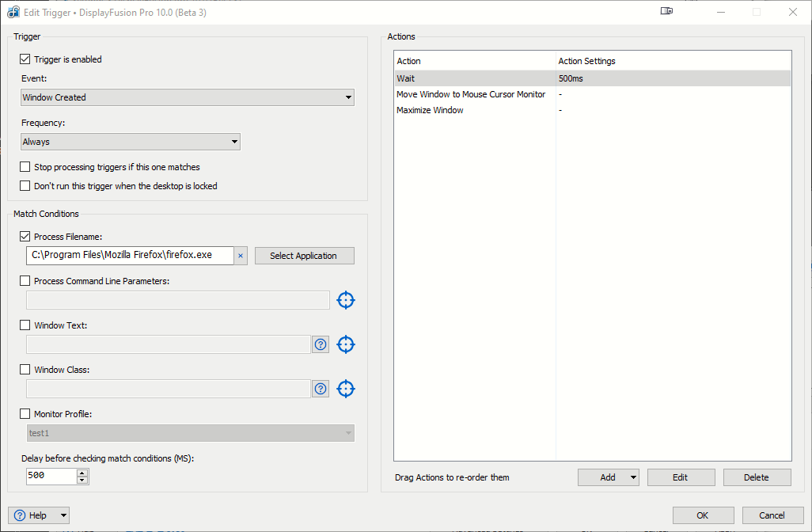Click the crosshair target icon for Process Command Line Parameters
This screenshot has width=812, height=532.
pos(346,300)
